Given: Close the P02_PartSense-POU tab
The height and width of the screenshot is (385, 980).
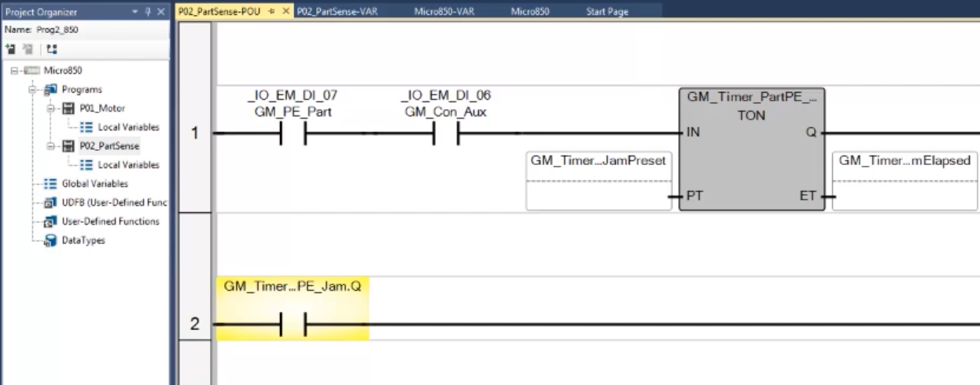Looking at the screenshot, I should coord(286,11).
